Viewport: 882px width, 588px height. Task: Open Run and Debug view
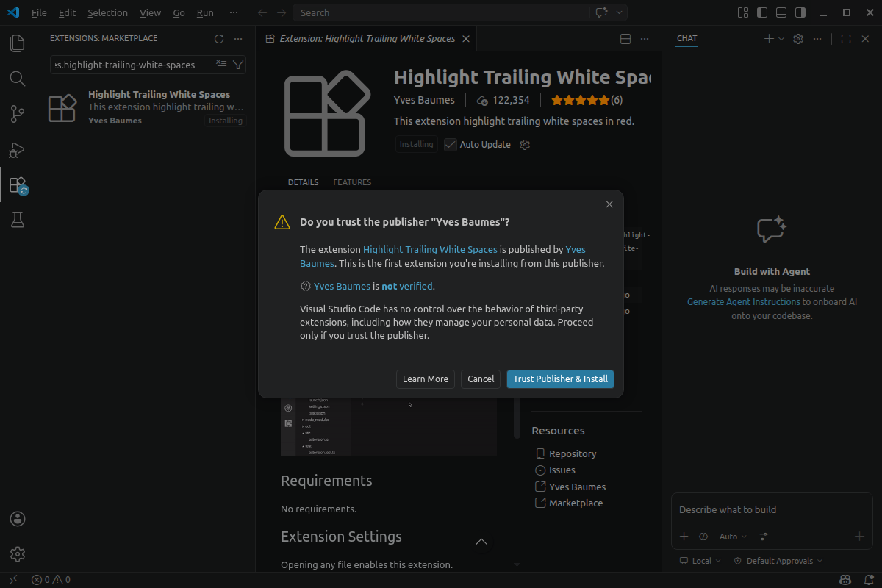[x=17, y=149]
